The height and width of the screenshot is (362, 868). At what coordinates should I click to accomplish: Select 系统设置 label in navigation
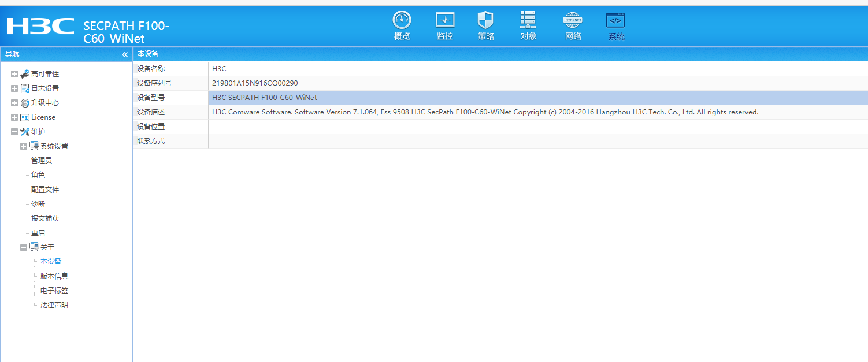point(54,146)
